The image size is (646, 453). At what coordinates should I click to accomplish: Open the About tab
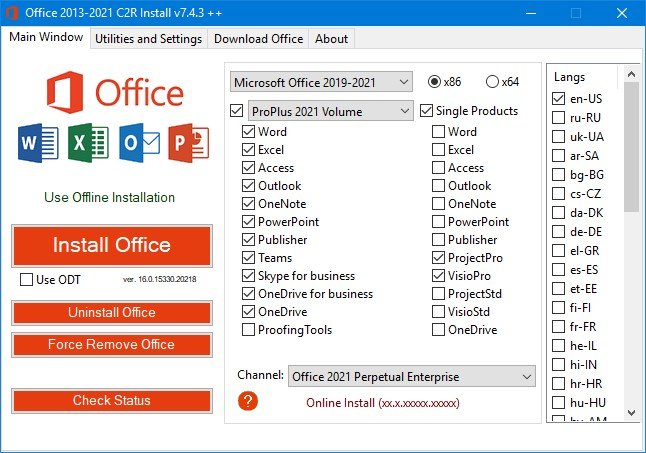(x=331, y=39)
